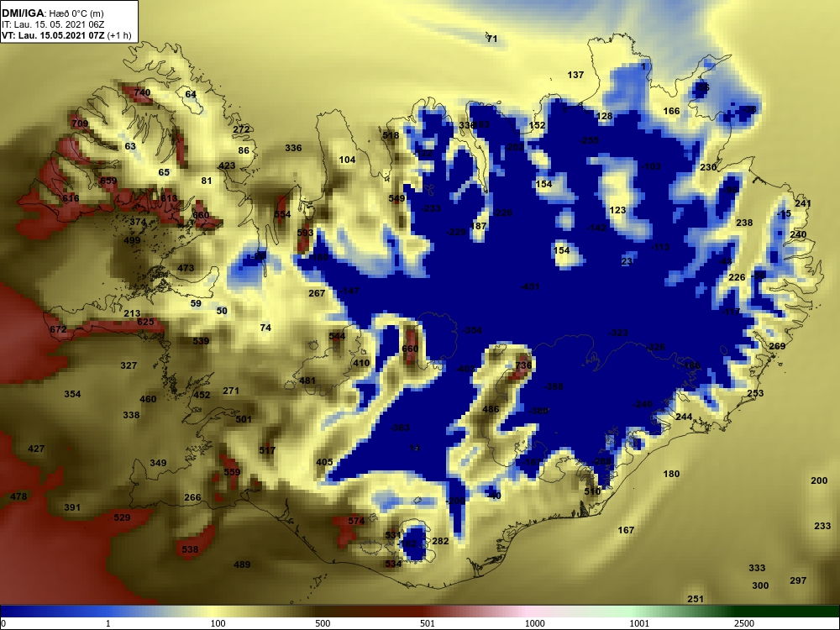Click the map value '-323'
Image resolution: width=840 pixels, height=630 pixels.
tap(618, 333)
